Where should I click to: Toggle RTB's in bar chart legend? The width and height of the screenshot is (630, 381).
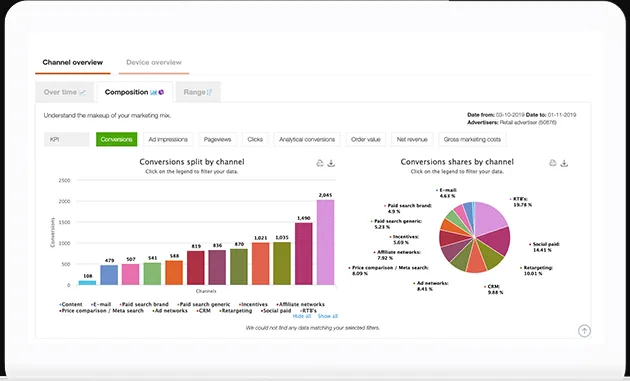pyautogui.click(x=308, y=311)
